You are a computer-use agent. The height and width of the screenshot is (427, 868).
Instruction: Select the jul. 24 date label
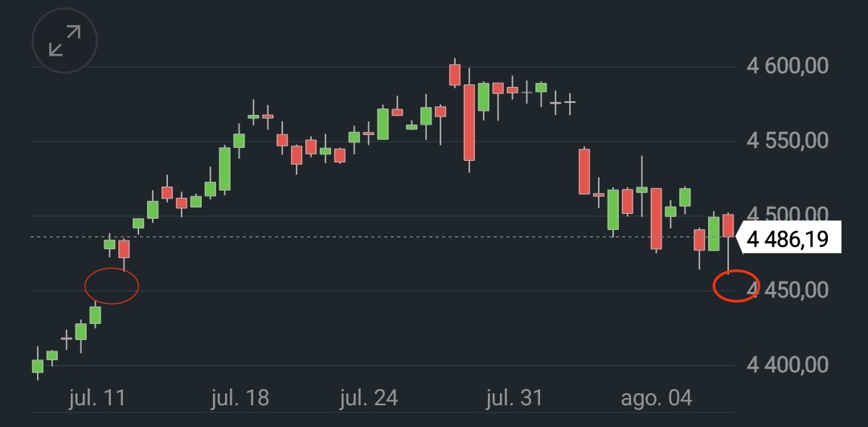pyautogui.click(x=369, y=398)
